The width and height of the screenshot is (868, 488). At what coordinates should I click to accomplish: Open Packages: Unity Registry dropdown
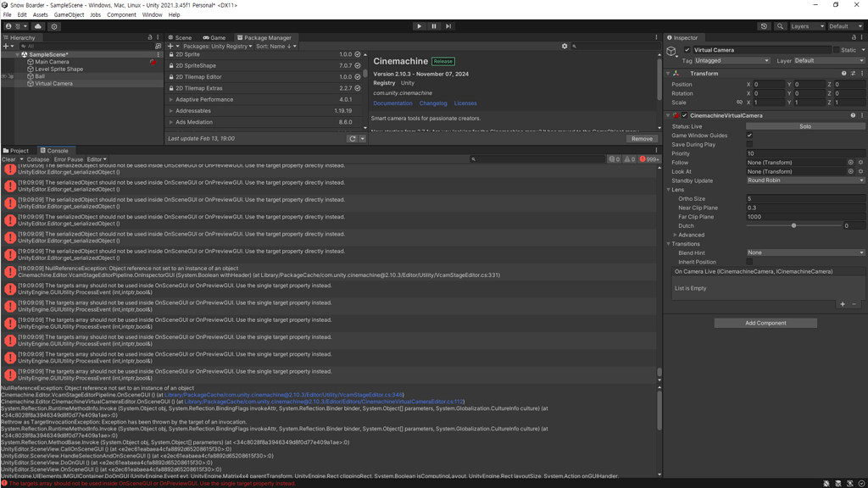(x=218, y=47)
